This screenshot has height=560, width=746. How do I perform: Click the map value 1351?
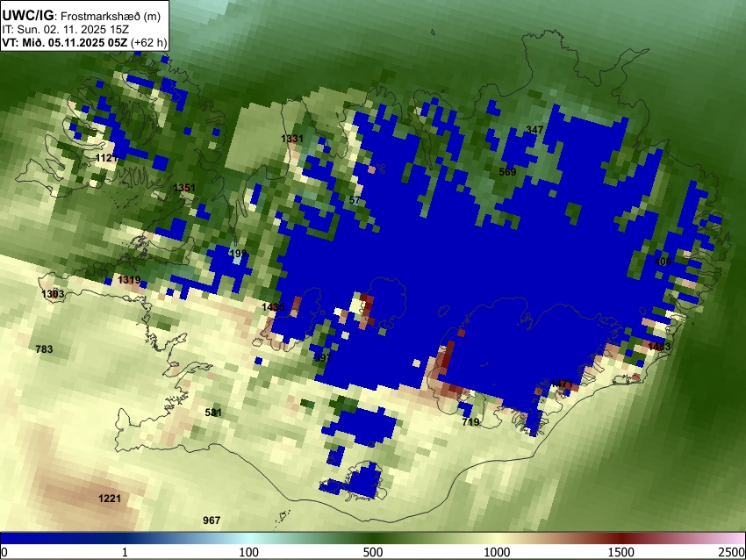click(184, 188)
